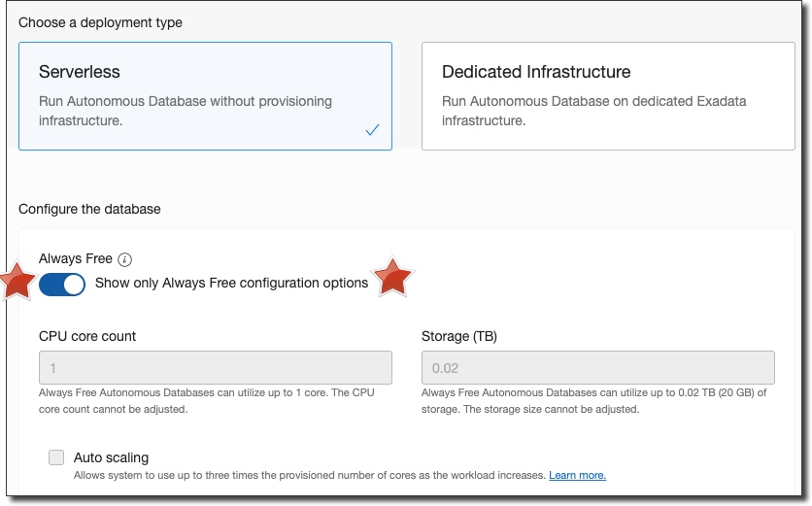Viewport: 812px width, 506px height.
Task: Choose the Dedicated Infrastructure deployment card title
Action: pyautogui.click(x=536, y=72)
